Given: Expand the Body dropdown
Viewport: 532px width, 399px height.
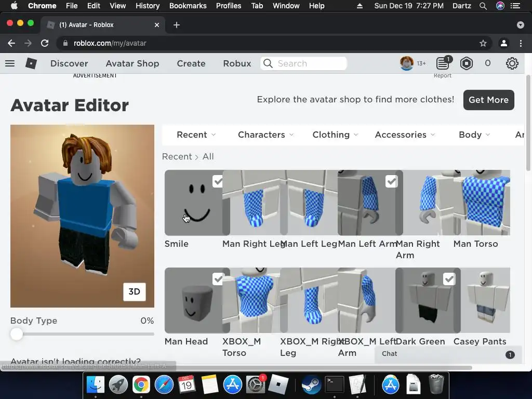Looking at the screenshot, I should [x=474, y=135].
